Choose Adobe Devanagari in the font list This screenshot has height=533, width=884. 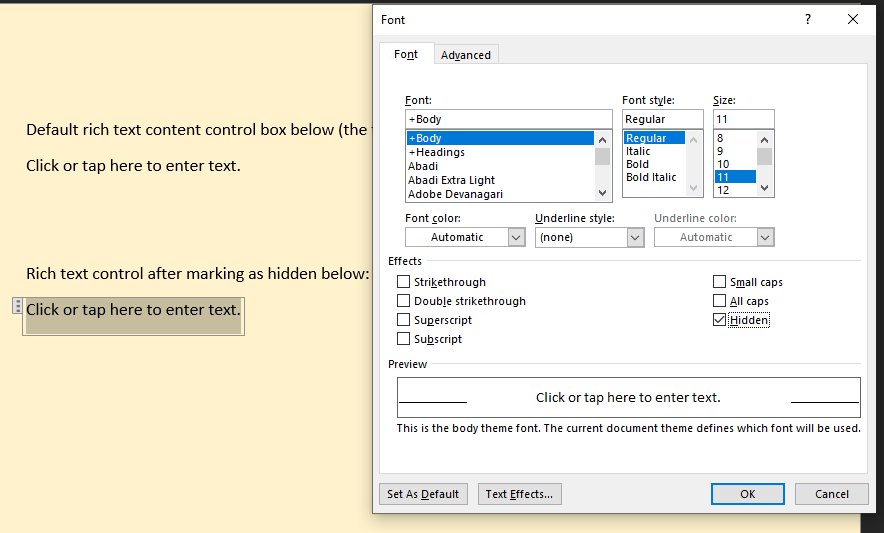pyautogui.click(x=501, y=194)
